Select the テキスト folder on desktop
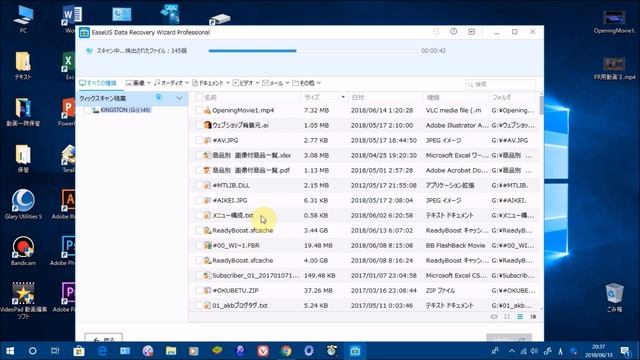Screen dimensions: 640x360 23,65
